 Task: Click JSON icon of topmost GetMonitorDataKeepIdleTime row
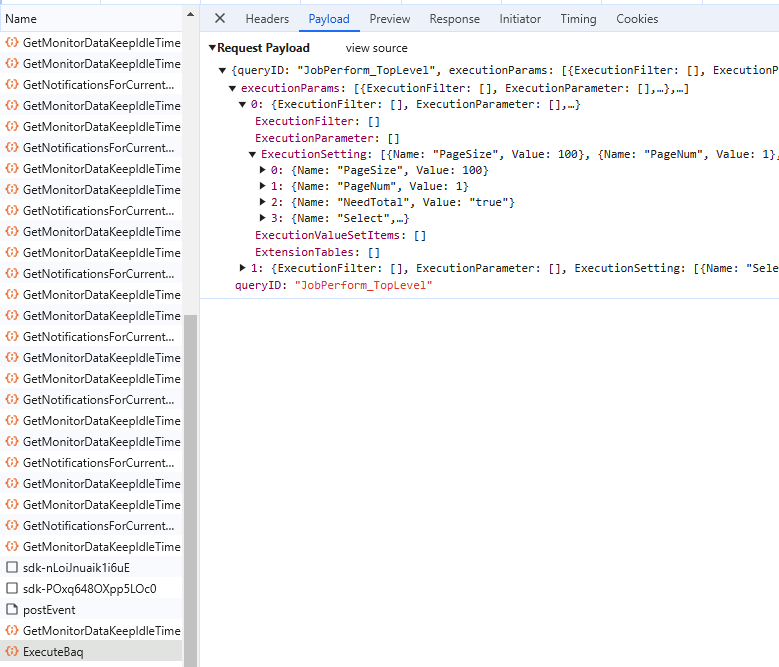(12, 43)
